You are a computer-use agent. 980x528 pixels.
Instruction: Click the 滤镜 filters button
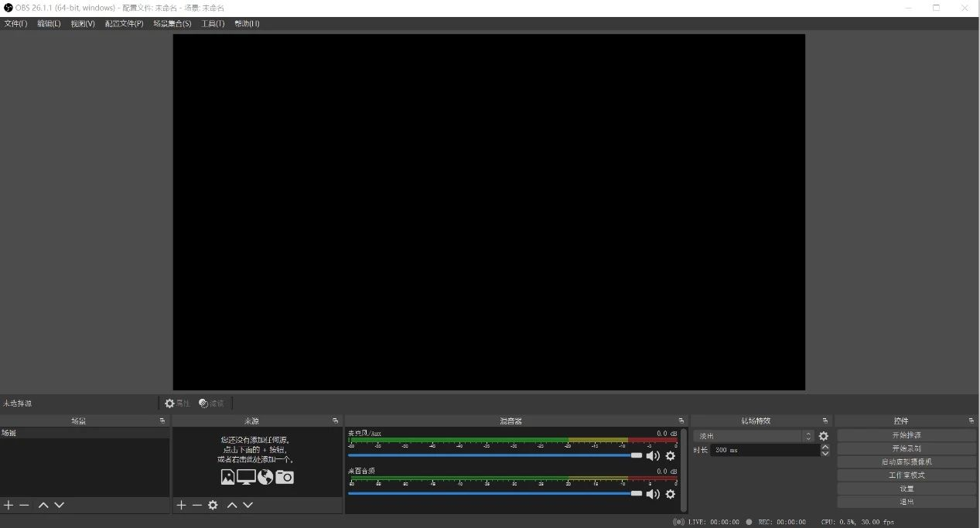211,404
